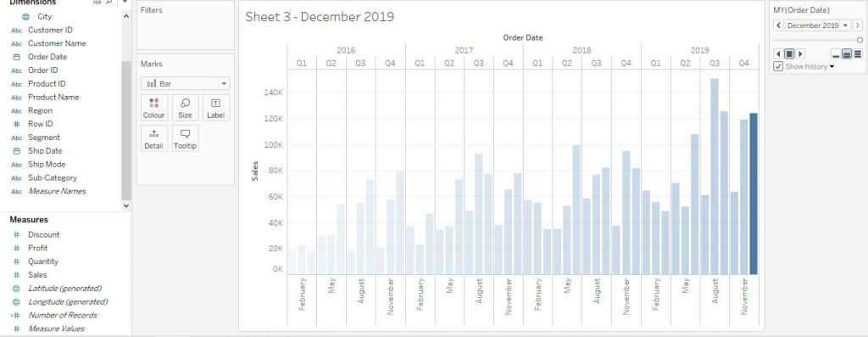Stop the page playback
This screenshot has width=868, height=337.
coord(789,53)
